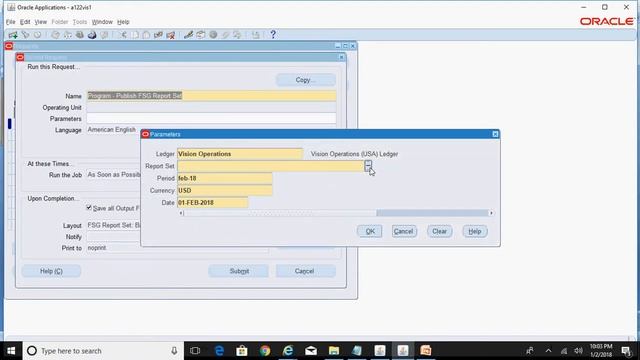Click Help in the Parameters dialog
This screenshot has height=360, width=640.
click(x=475, y=231)
